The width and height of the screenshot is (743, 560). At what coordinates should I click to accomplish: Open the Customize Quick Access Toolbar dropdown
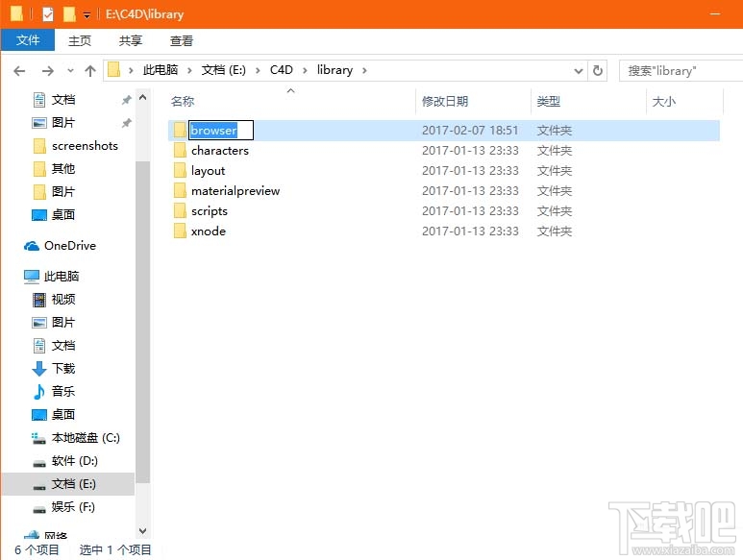point(87,15)
